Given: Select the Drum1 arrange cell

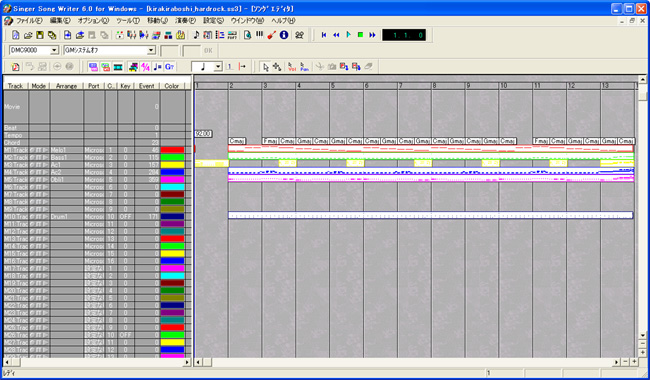Looking at the screenshot, I should [x=66, y=216].
